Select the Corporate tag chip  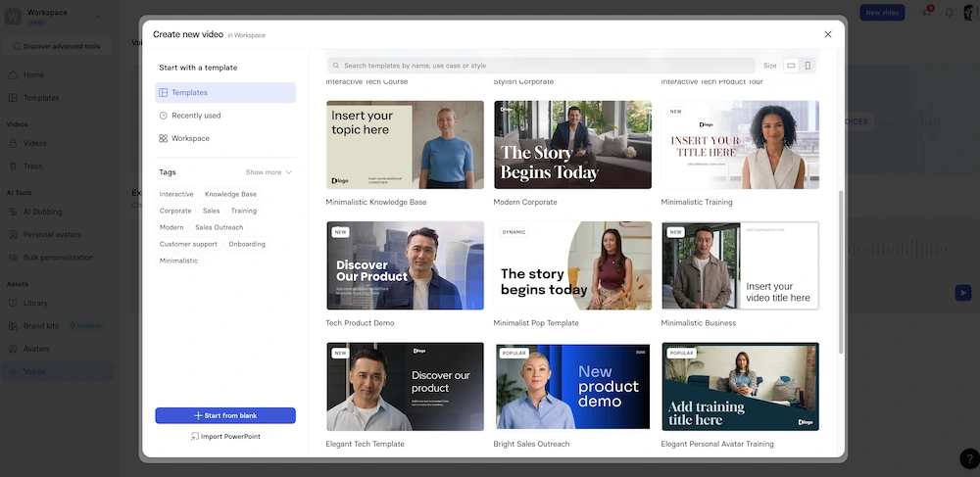click(x=175, y=211)
